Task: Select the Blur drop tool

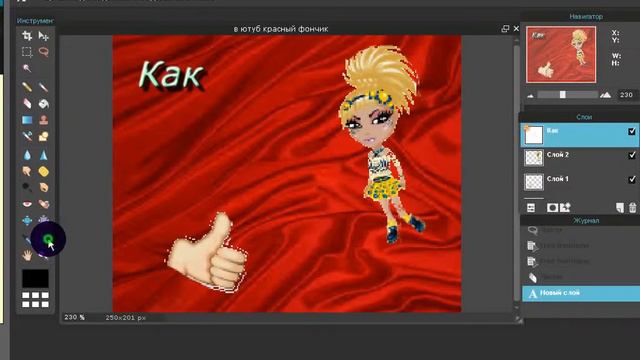Action: coord(27,155)
